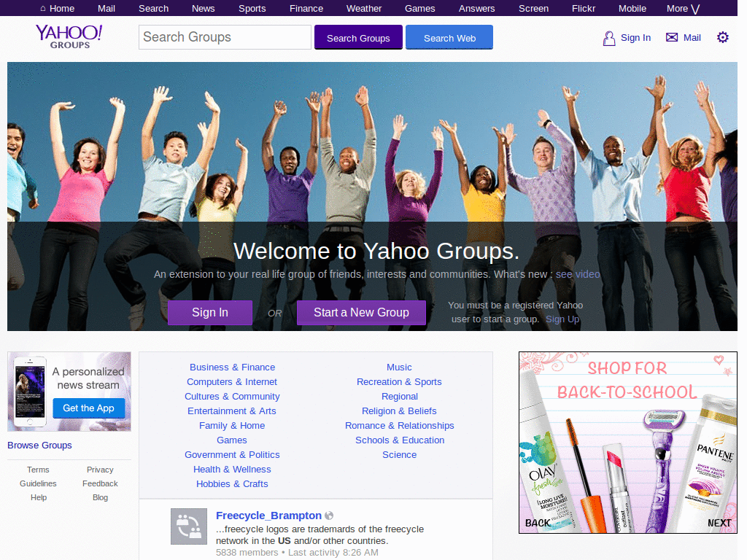This screenshot has height=560, width=747.
Task: Expand the More menu in top bar
Action: tap(683, 9)
